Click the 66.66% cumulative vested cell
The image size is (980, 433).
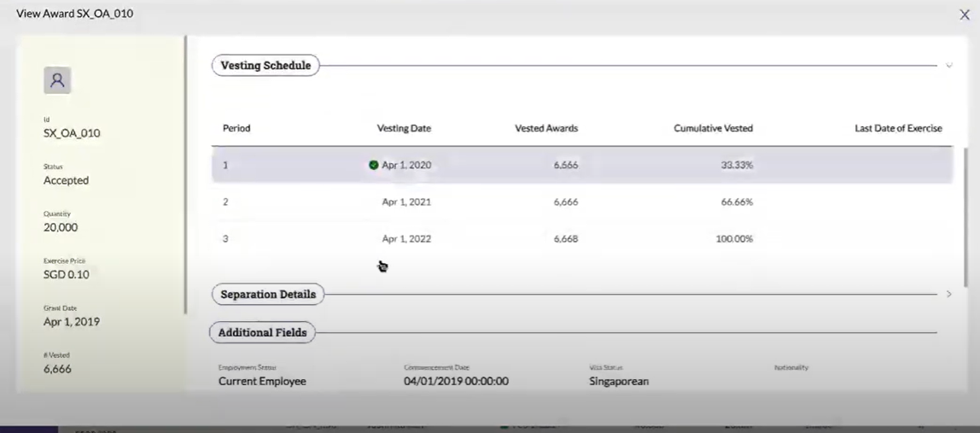click(x=736, y=202)
